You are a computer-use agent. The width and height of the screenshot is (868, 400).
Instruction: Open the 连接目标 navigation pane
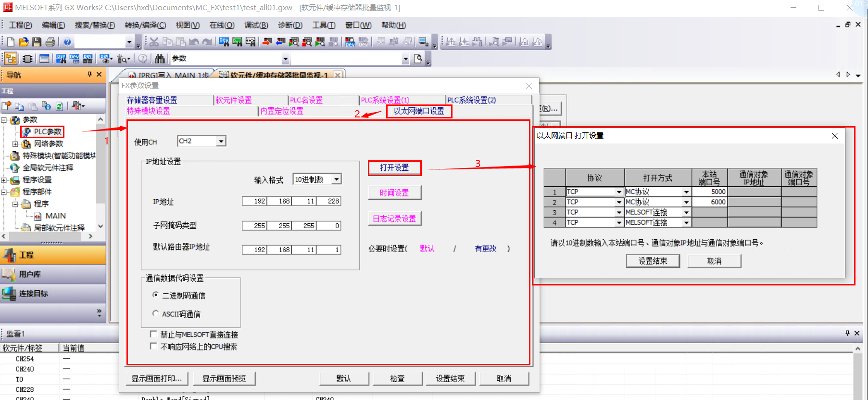pyautogui.click(x=53, y=294)
